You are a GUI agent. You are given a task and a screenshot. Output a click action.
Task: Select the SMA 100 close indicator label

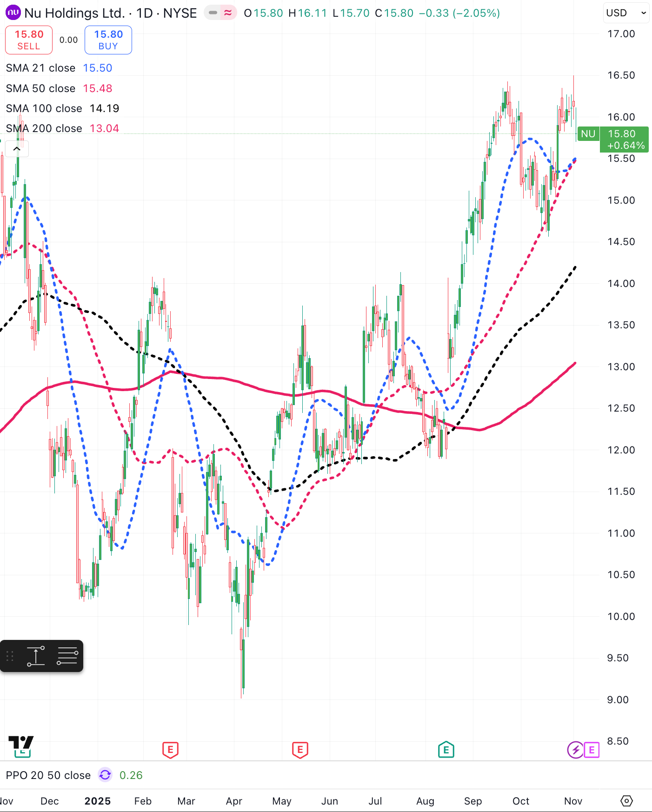[x=44, y=108]
